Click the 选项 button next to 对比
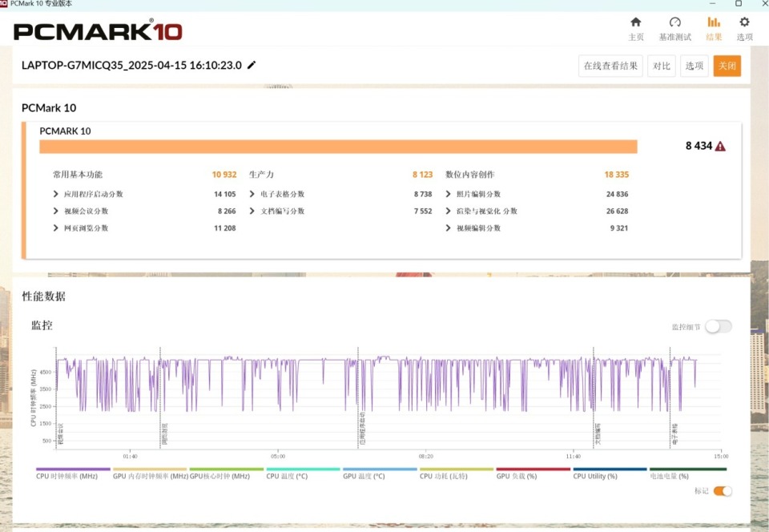Screen dimensions: 769x532 pos(694,66)
